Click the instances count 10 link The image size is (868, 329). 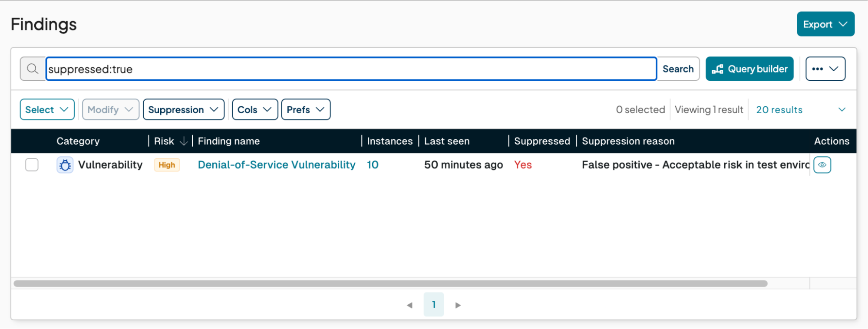[373, 165]
